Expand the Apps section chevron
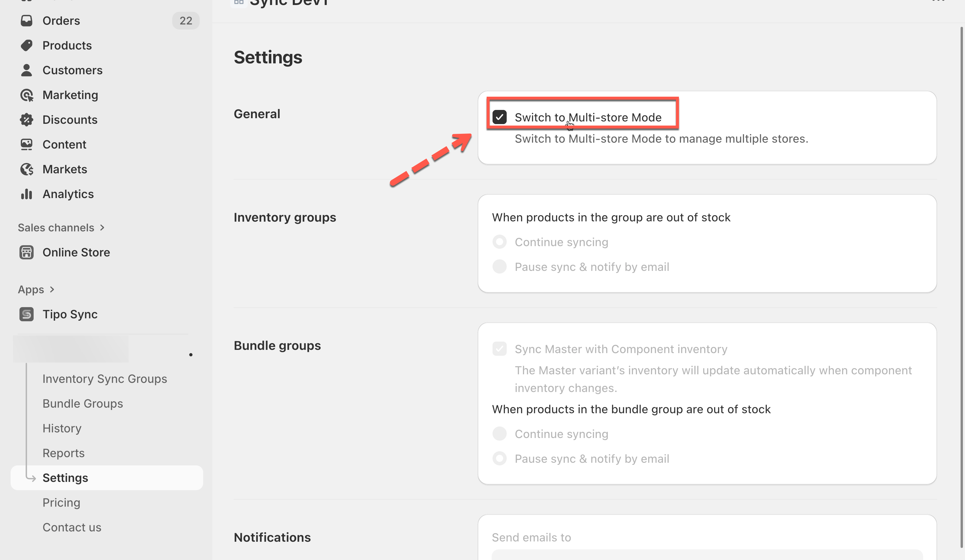The image size is (965, 560). point(52,289)
